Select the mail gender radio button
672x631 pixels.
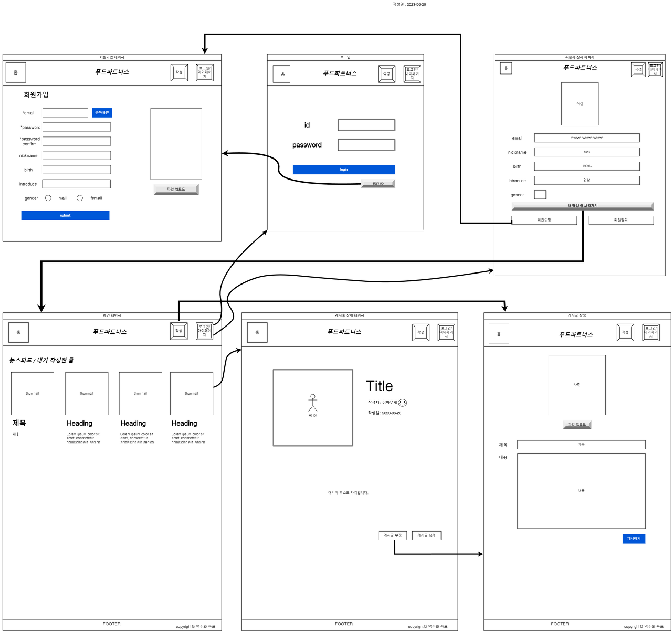[x=48, y=198]
